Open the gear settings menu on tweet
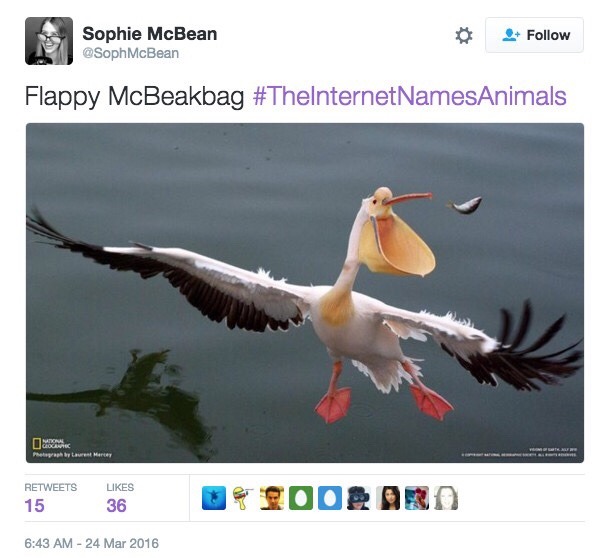This screenshot has width=600, height=558. [463, 36]
